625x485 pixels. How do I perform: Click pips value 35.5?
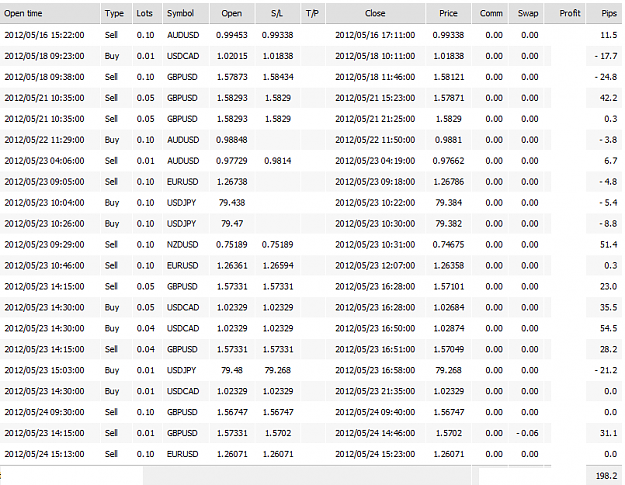[x=608, y=308]
